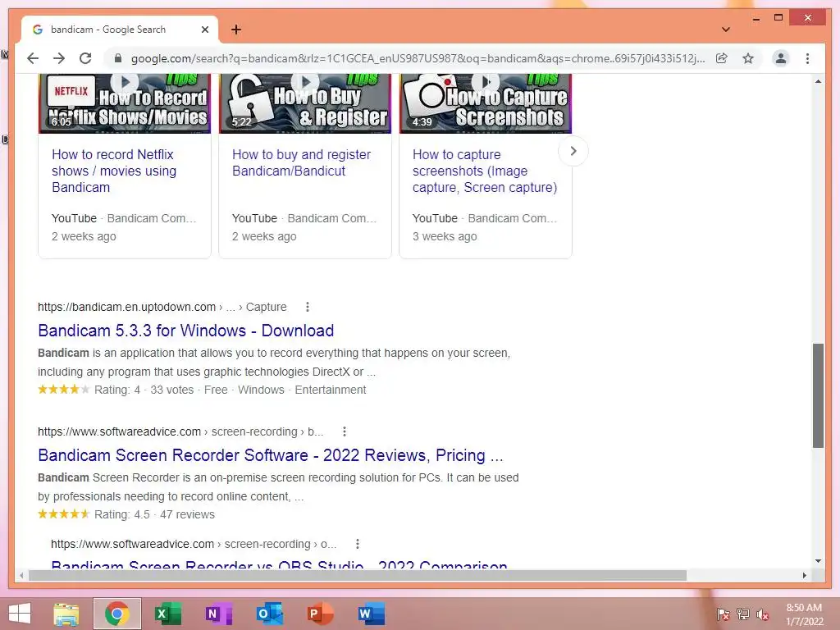Click the 'Rating: 4 · 33 votes' text

(x=144, y=390)
